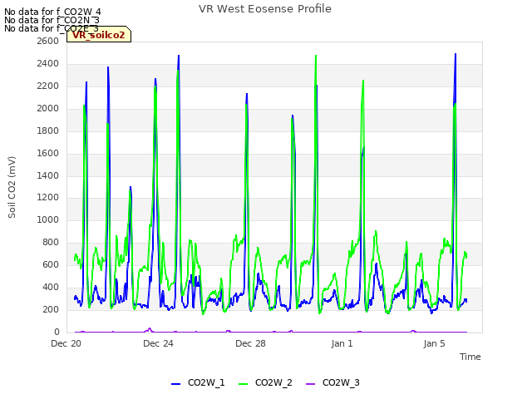Click the Dec 24 x-axis tick label

(x=158, y=343)
